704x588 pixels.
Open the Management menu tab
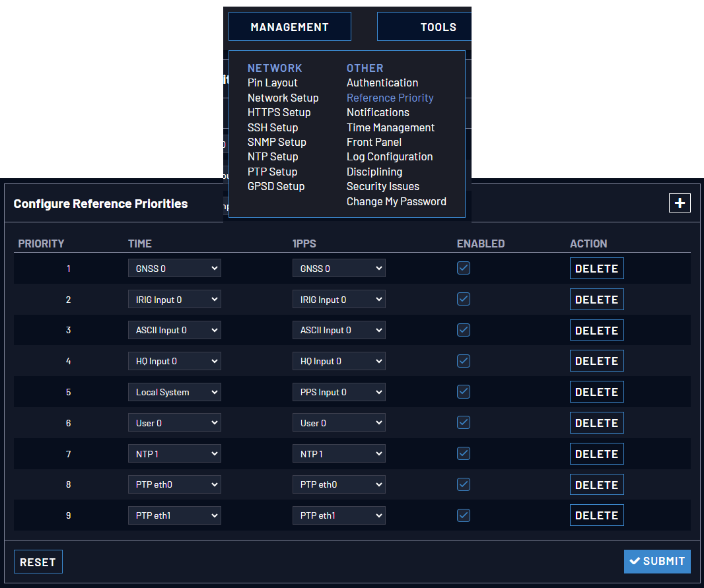point(290,26)
